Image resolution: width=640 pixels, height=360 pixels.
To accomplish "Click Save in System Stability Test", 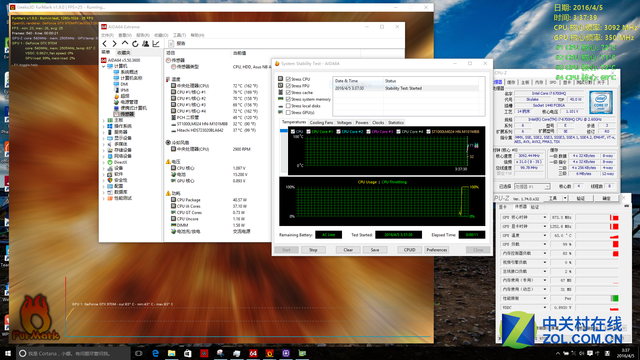I will [x=375, y=250].
